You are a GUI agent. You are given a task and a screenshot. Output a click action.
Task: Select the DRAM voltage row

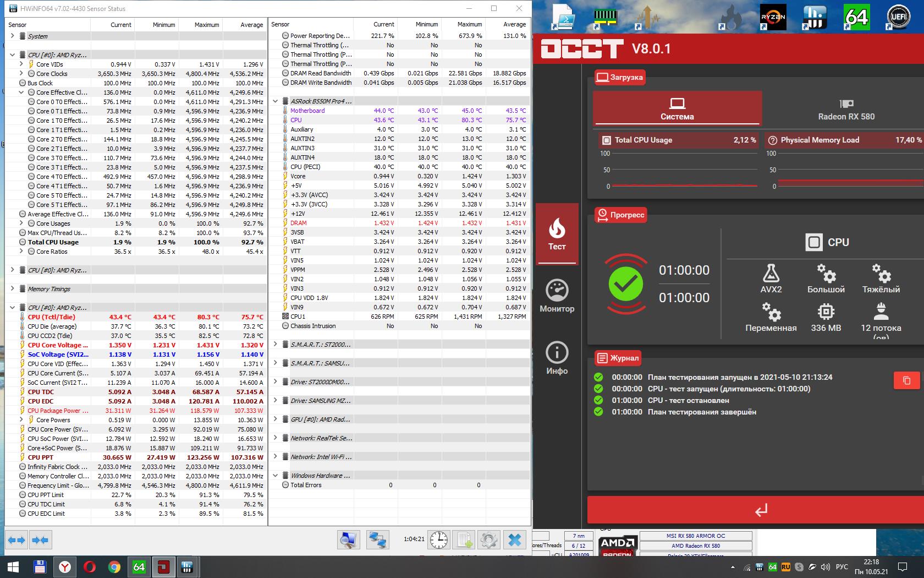pyautogui.click(x=399, y=222)
